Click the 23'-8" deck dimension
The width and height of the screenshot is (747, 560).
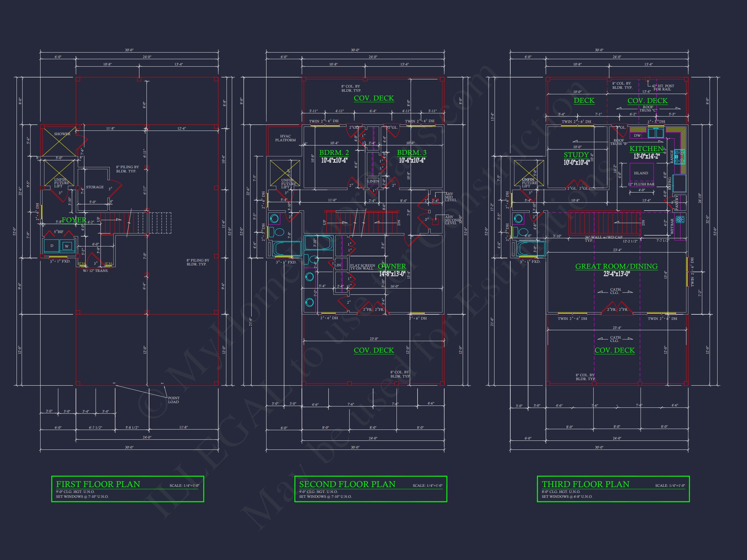pyautogui.click(x=373, y=339)
